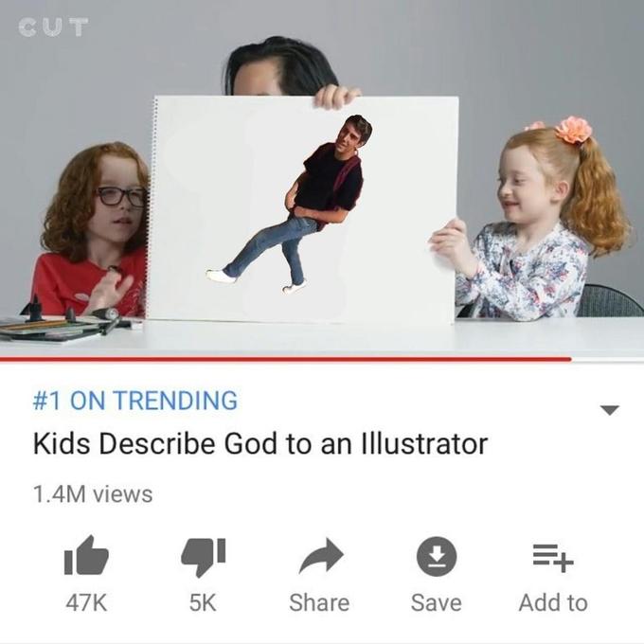Click the 1.4M views text
This screenshot has height=644, width=644.
93,493
